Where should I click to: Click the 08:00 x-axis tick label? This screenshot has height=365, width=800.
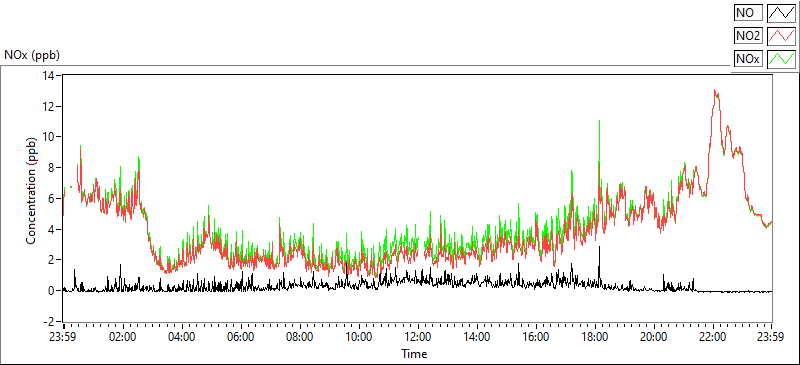click(x=300, y=337)
